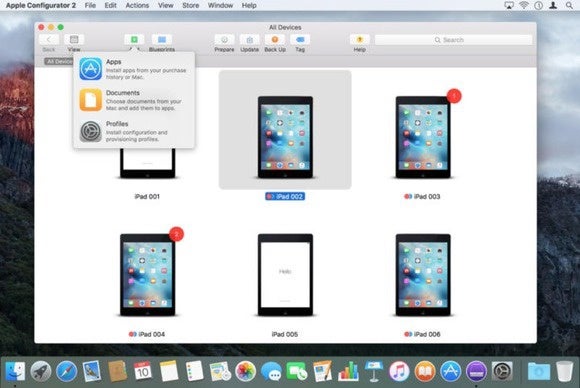The image size is (580, 388).
Task: Open Launchpad in the Dock
Action: [41, 371]
